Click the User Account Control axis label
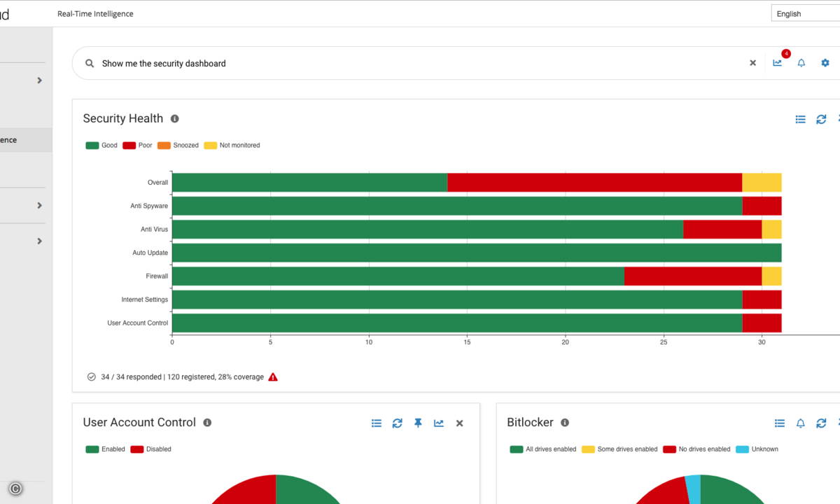The image size is (840, 504). coord(138,323)
